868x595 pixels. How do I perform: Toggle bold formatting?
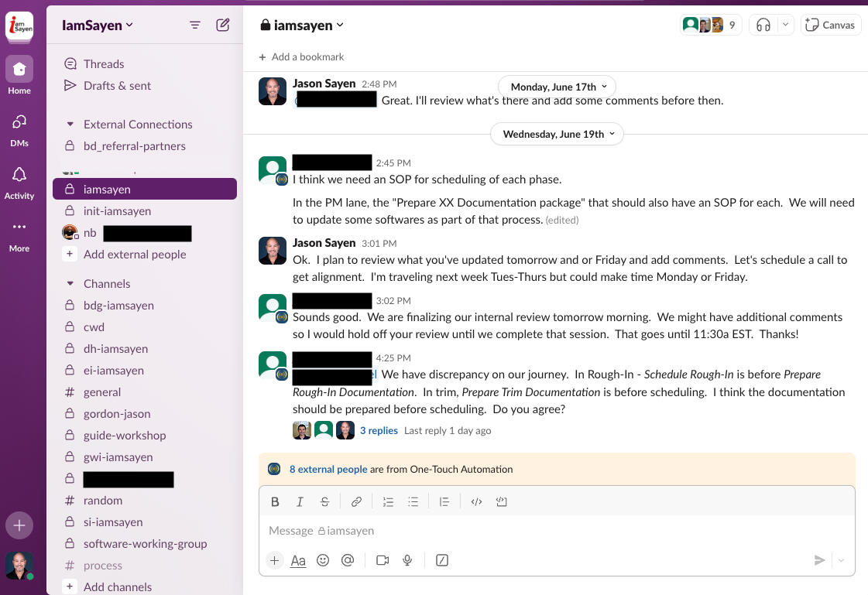(275, 501)
